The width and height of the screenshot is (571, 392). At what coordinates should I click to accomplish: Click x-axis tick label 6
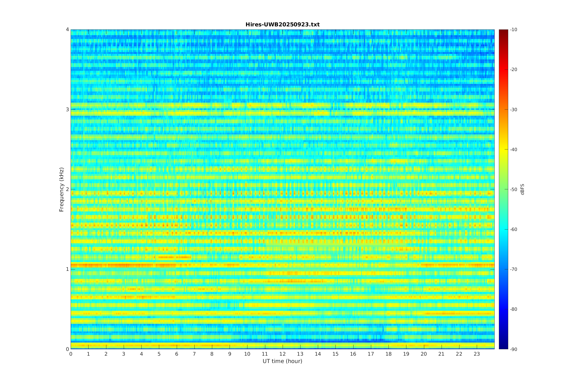[177, 354]
